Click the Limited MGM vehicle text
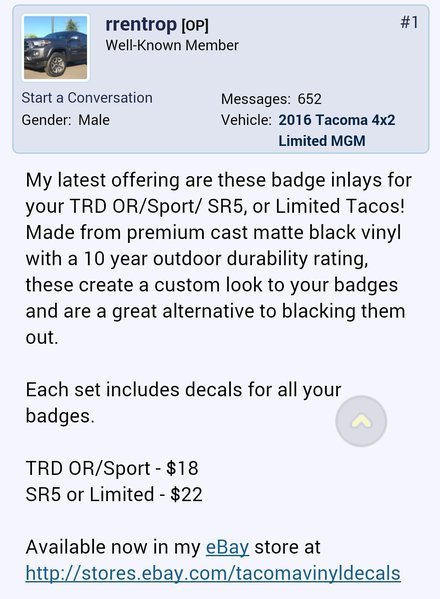Image resolution: width=440 pixels, height=599 pixels. [x=322, y=141]
